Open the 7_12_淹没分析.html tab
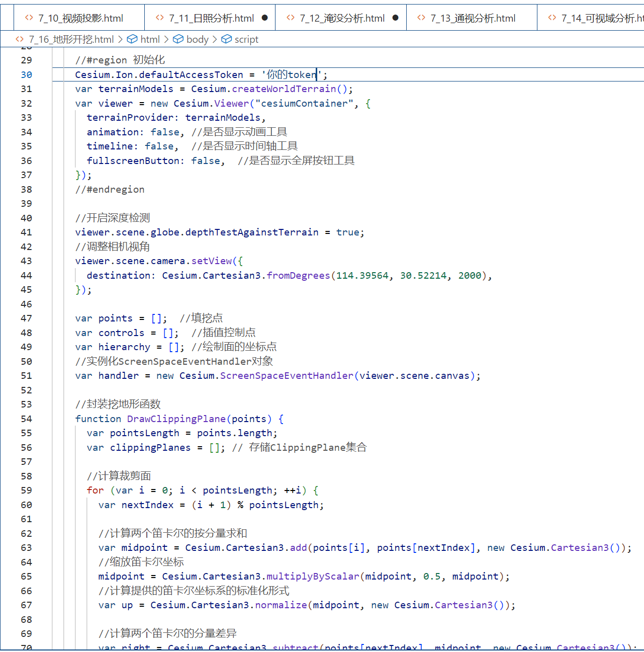This screenshot has width=644, height=652. pos(341,18)
